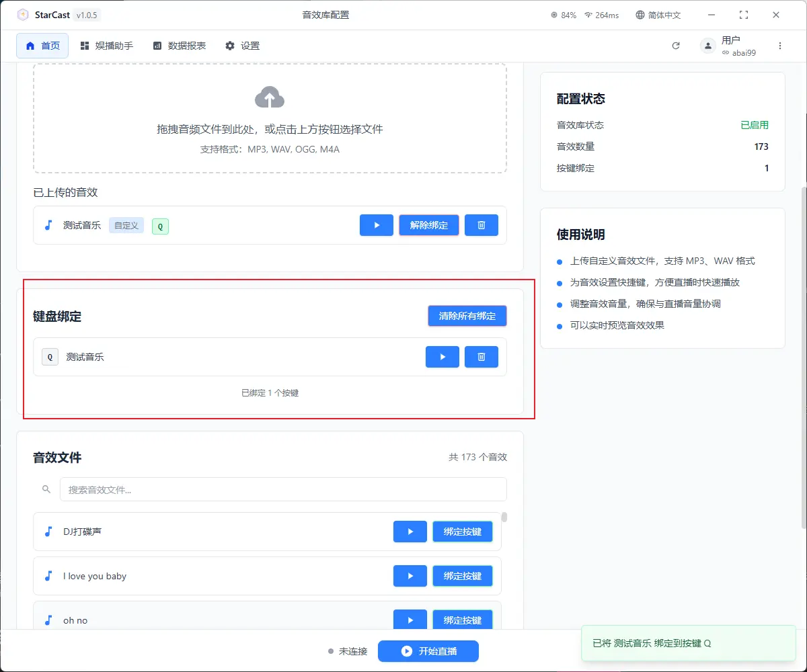
Task: Go to the 设置 tab
Action: pyautogui.click(x=242, y=46)
